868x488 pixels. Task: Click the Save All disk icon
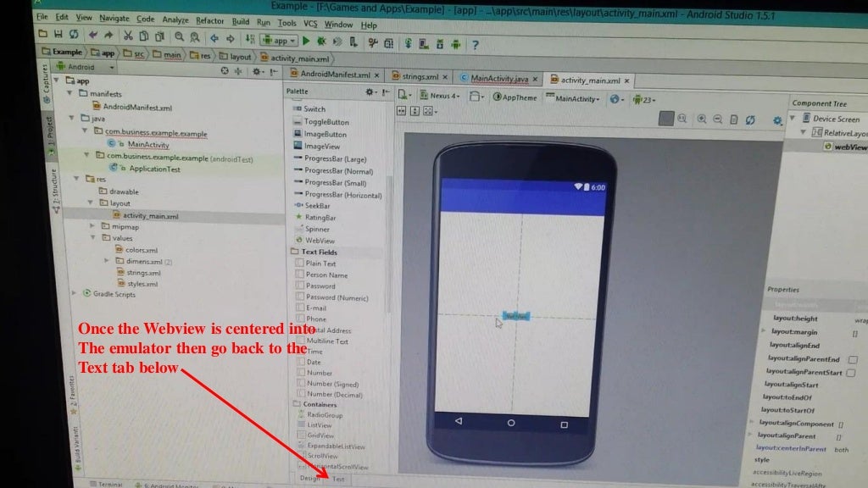click(58, 34)
